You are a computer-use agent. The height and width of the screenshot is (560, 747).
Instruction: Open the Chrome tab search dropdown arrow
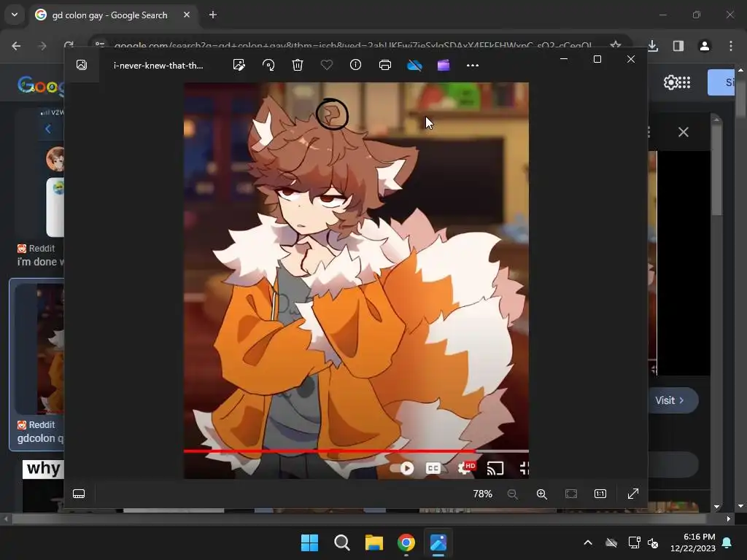coord(15,15)
